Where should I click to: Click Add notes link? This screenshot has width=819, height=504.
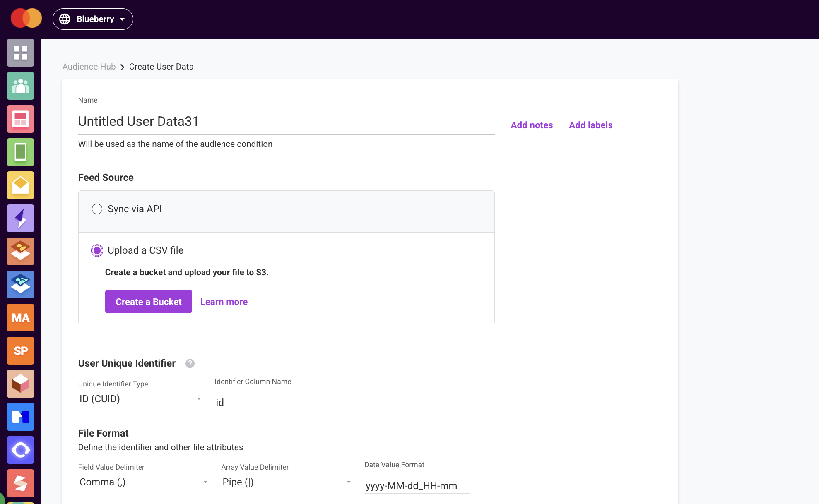click(x=532, y=125)
